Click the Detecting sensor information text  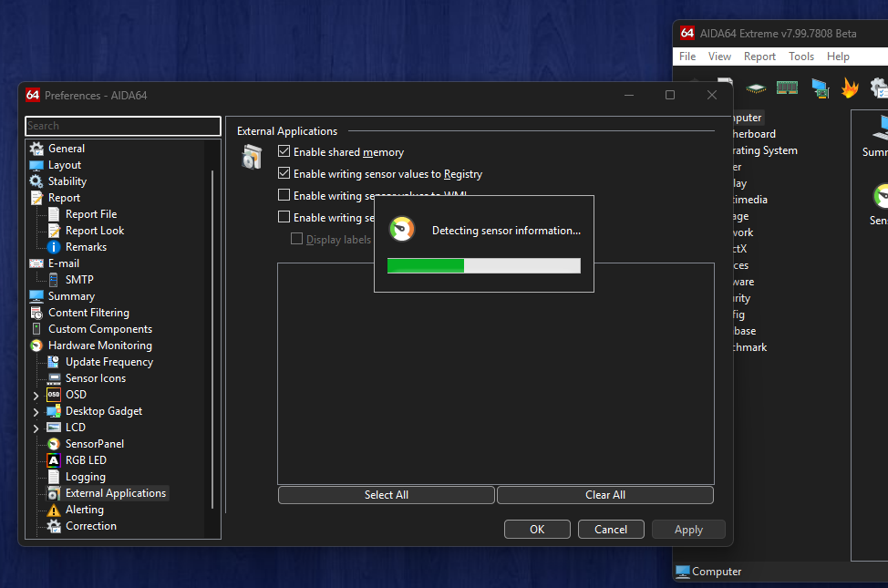(x=506, y=231)
